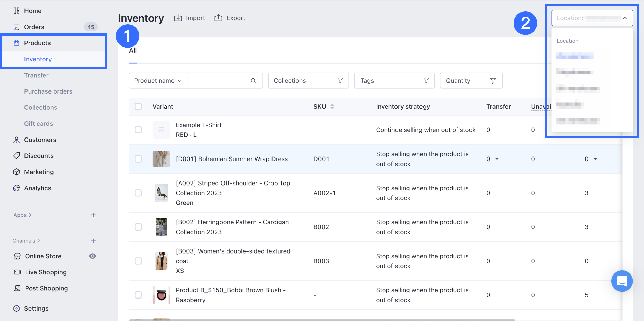Open the Collections filter dropdown
The height and width of the screenshot is (321, 644).
308,81
